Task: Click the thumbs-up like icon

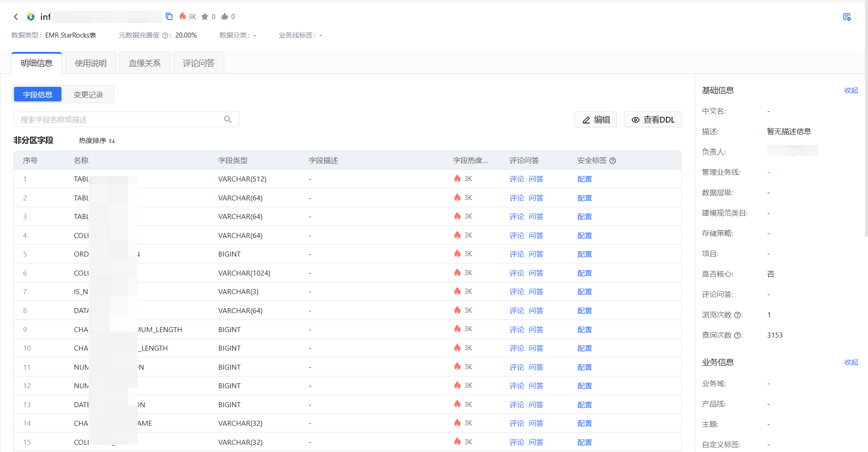Action: tap(225, 17)
